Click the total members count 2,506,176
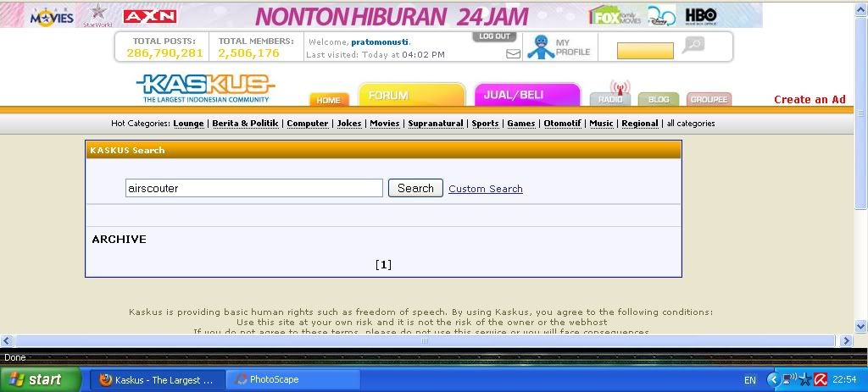The image size is (868, 392). (248, 53)
